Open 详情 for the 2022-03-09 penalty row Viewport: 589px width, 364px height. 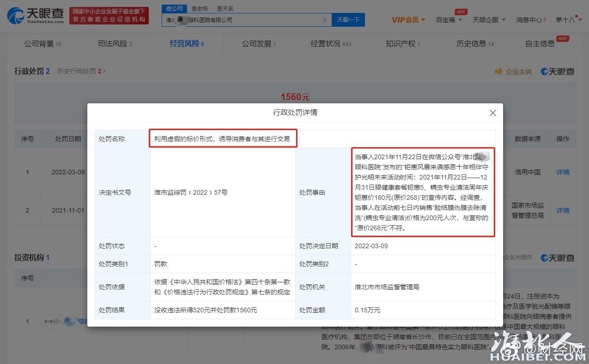(563, 172)
